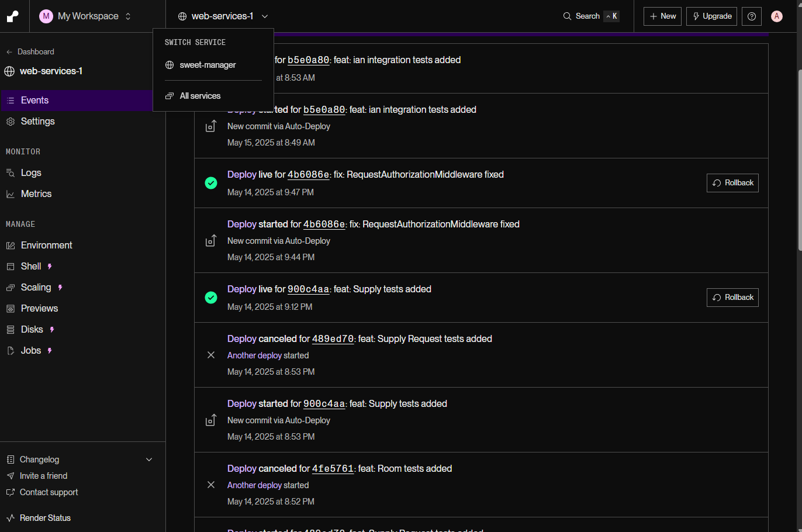Image resolution: width=802 pixels, height=532 pixels.
Task: Click green check icon for 900c4aa live deploy
Action: pos(211,298)
